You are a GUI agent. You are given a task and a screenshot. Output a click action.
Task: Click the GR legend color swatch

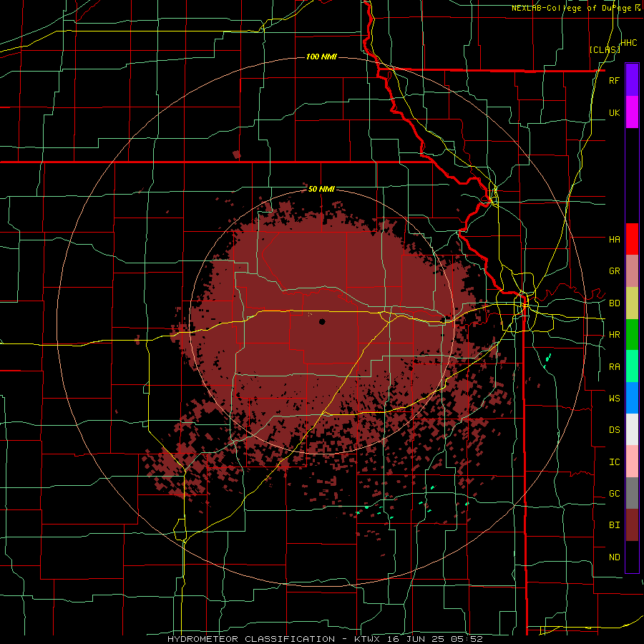pos(632,271)
